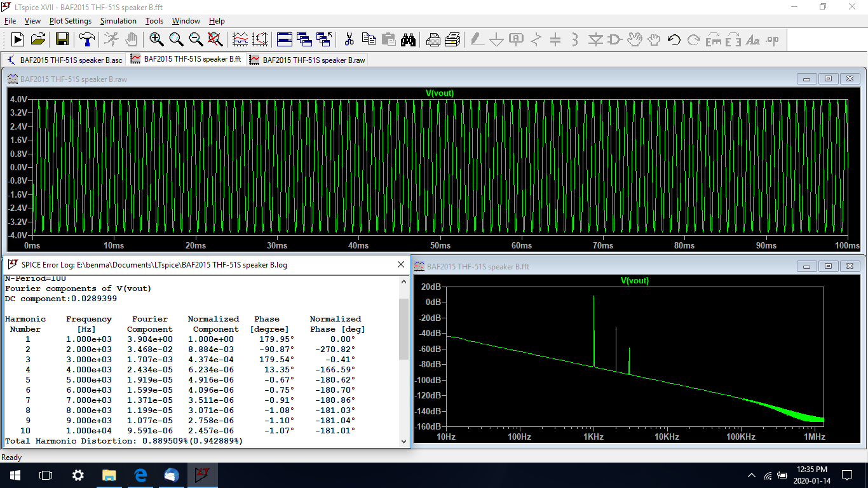Minimize the speaker B.fft plot window

pyautogui.click(x=807, y=266)
